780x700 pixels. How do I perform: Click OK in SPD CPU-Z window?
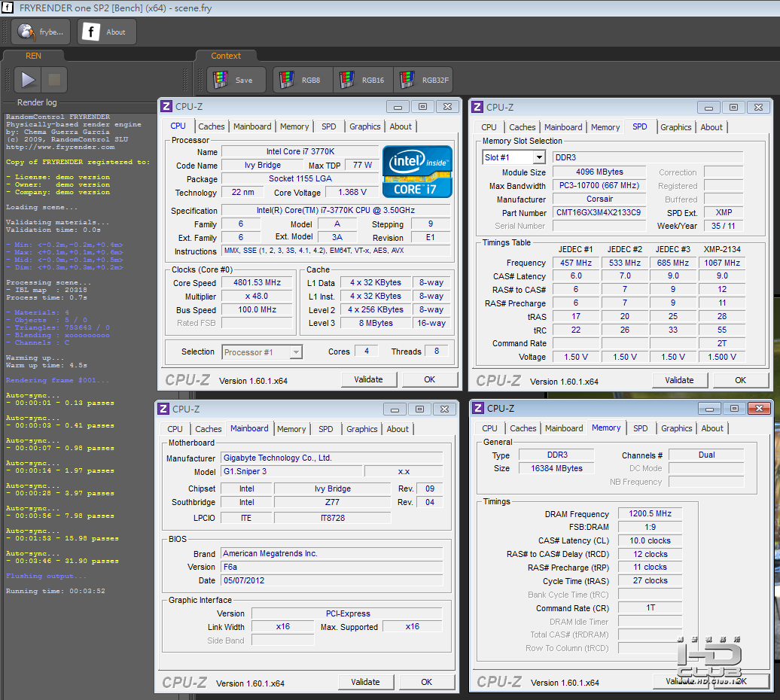(x=741, y=380)
